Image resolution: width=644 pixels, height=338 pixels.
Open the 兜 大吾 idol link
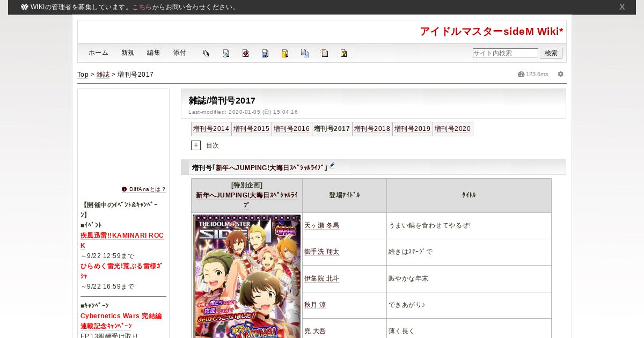(x=315, y=331)
